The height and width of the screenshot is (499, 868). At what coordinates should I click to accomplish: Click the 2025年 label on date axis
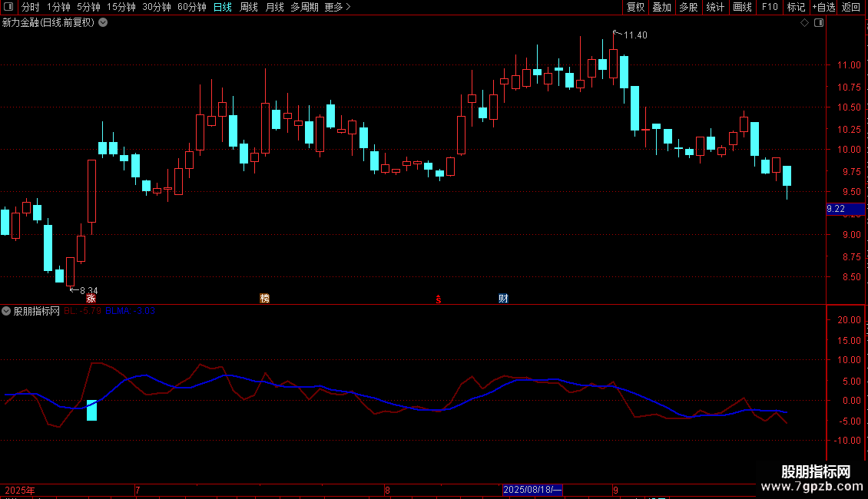click(20, 490)
